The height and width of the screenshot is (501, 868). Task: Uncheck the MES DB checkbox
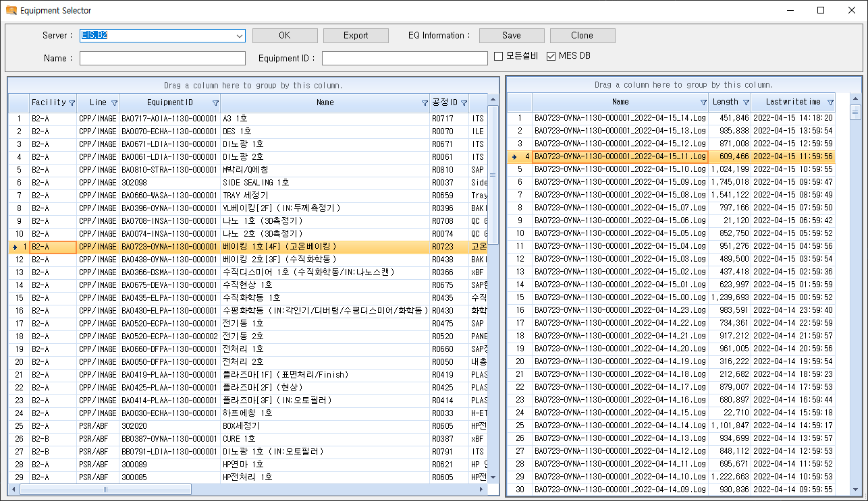tap(551, 57)
